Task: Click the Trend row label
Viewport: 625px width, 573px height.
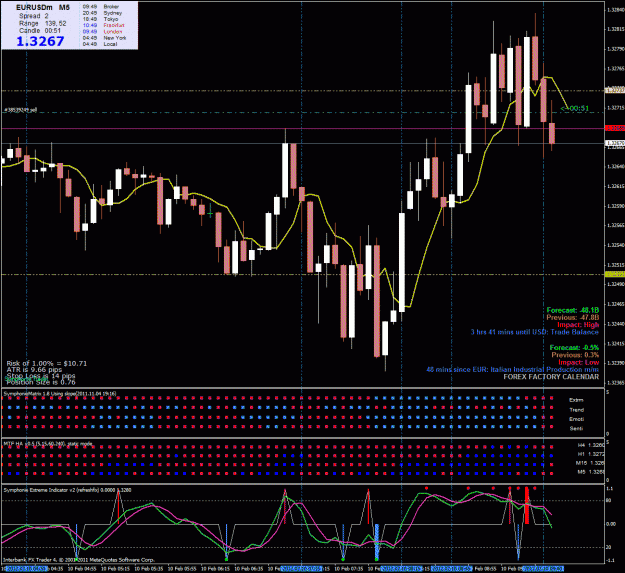Action: 576,410
